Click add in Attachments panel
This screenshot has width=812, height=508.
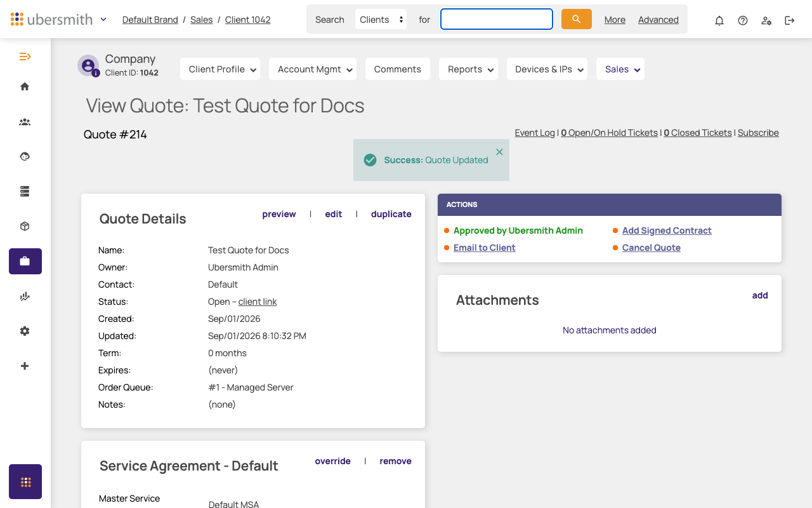tap(760, 295)
